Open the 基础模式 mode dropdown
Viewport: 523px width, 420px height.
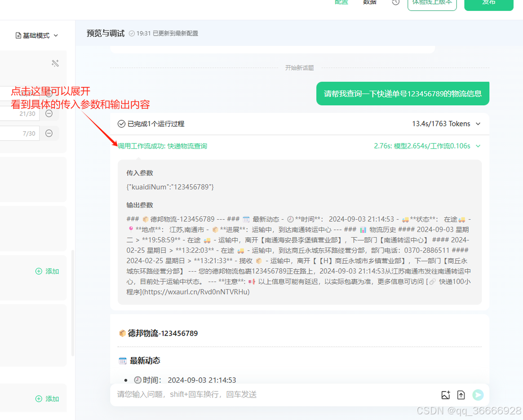37,35
